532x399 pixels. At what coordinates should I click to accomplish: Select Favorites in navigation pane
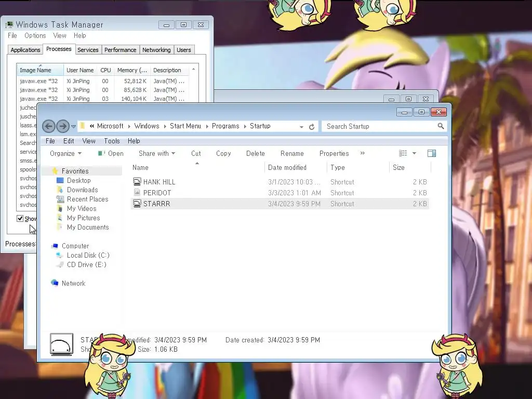75,171
